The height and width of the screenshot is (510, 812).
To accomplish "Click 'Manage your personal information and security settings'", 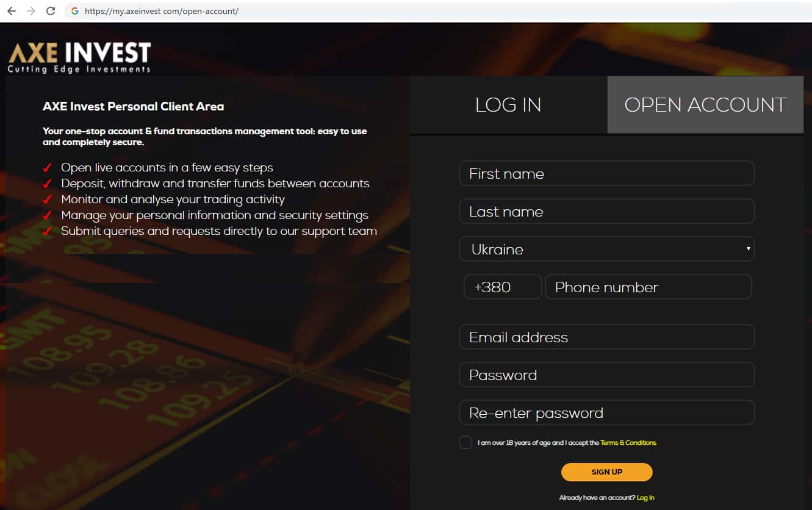I will pyautogui.click(x=215, y=215).
